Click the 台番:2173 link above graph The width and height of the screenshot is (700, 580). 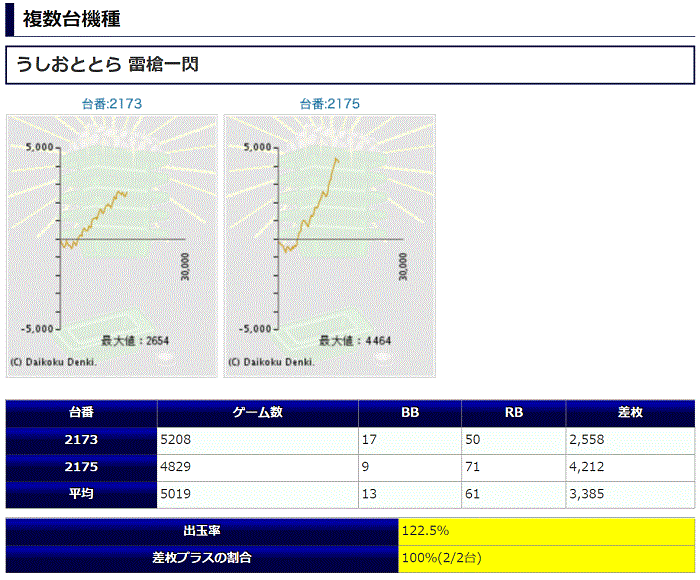point(112,103)
